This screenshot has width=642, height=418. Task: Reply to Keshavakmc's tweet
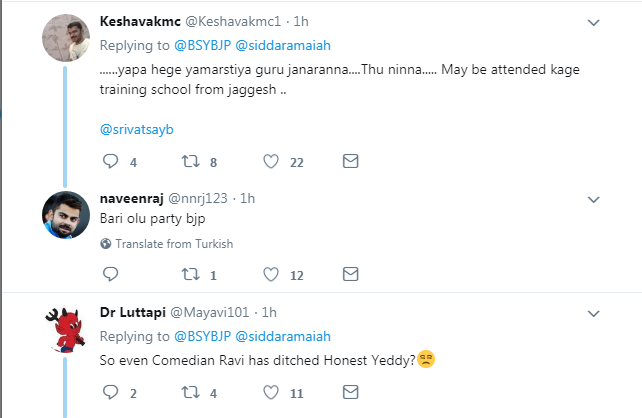click(x=110, y=161)
